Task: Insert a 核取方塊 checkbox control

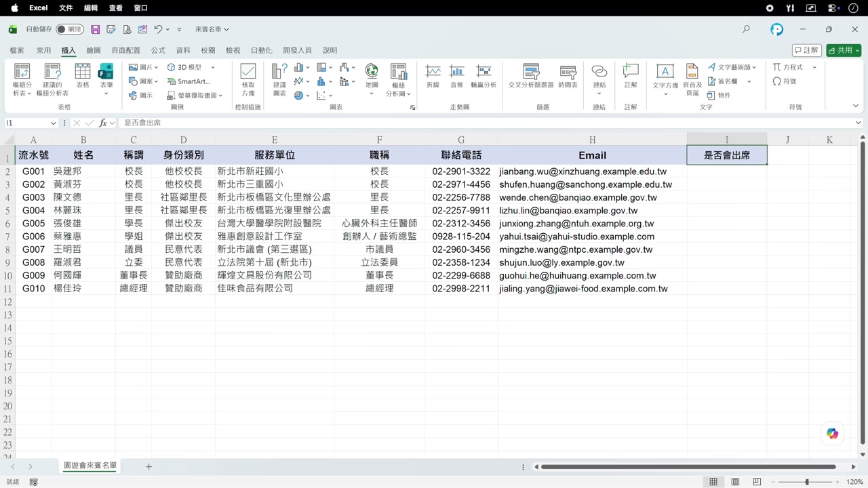Action: 248,80
